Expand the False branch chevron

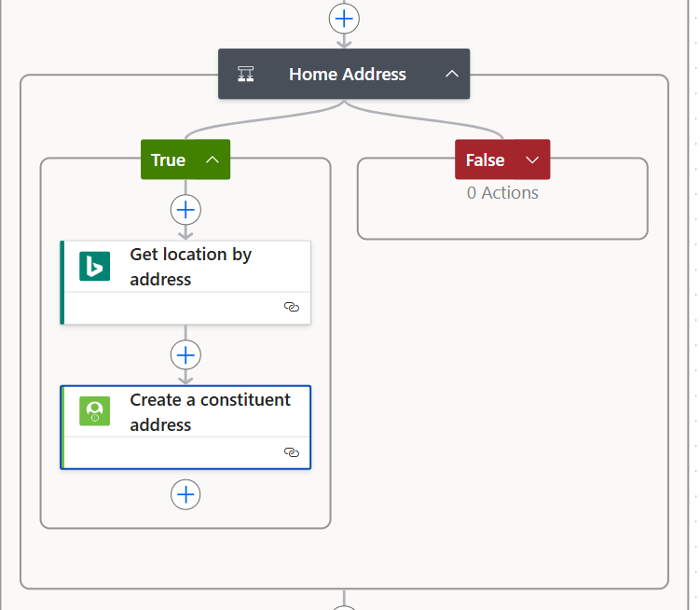click(532, 160)
